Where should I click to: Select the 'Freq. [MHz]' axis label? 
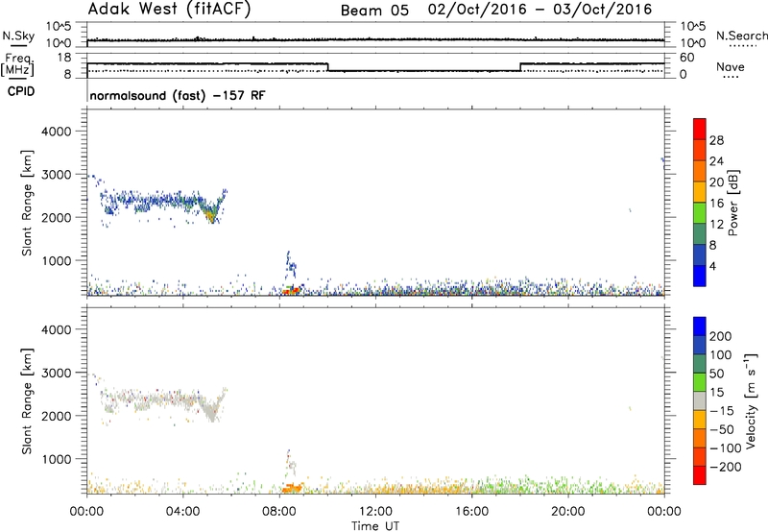point(17,65)
